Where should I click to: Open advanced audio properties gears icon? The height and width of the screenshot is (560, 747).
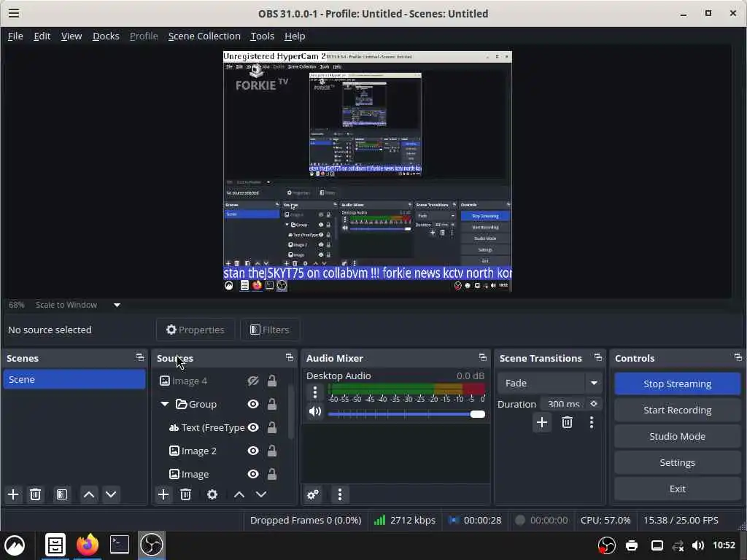(313, 494)
